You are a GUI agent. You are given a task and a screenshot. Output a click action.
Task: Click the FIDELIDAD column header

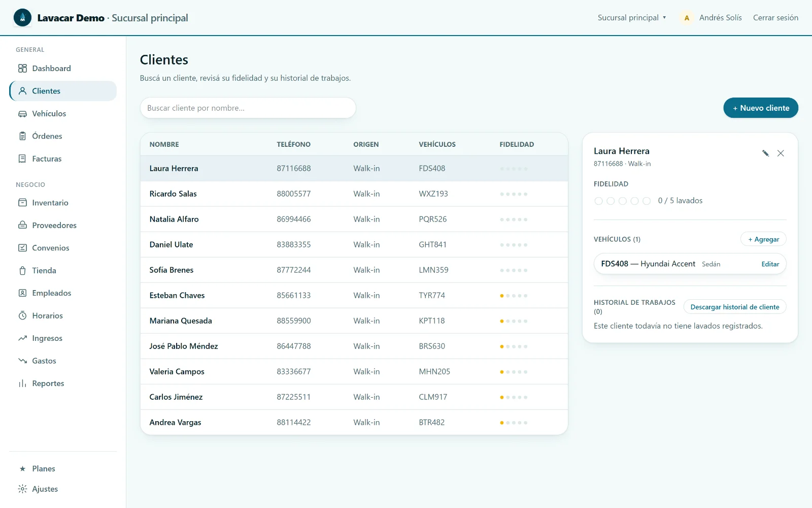pyautogui.click(x=517, y=144)
